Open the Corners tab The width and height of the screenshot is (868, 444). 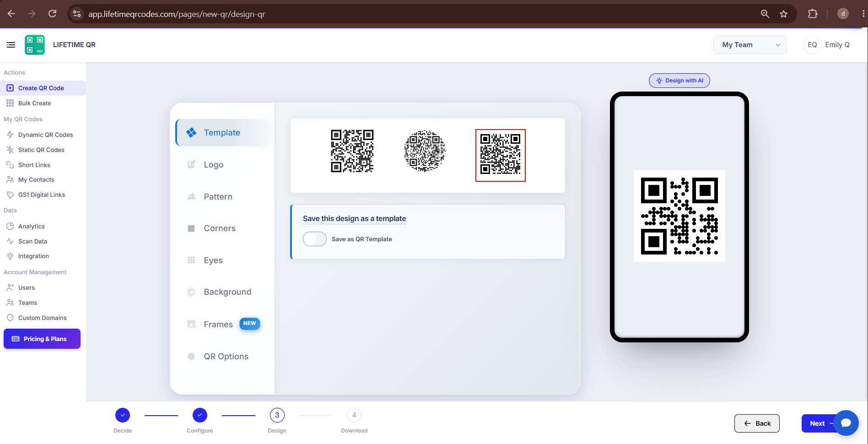pyautogui.click(x=223, y=228)
